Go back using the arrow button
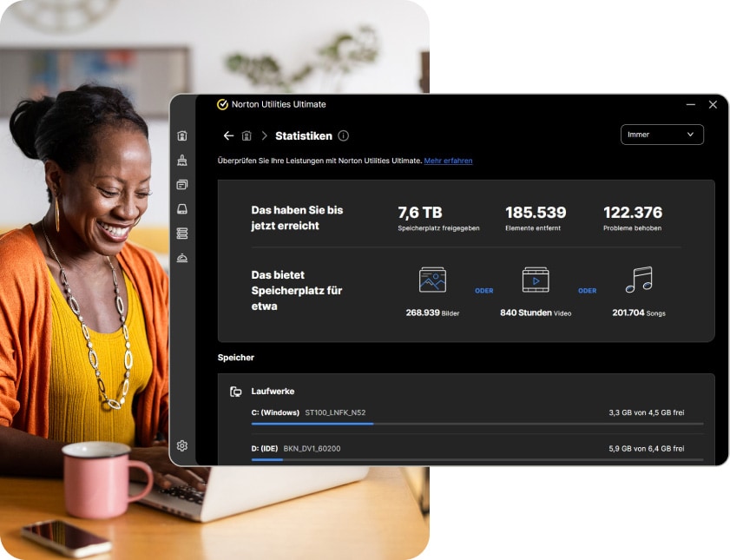The height and width of the screenshot is (560, 730). click(228, 135)
